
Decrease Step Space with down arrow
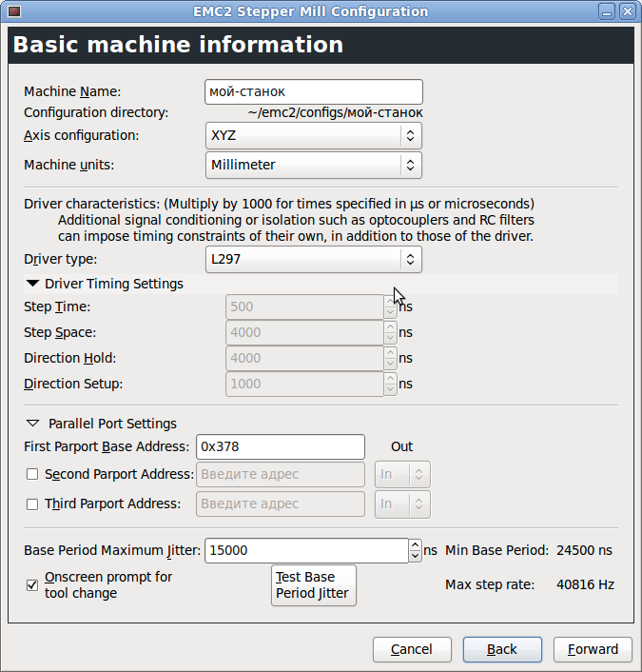390,339
